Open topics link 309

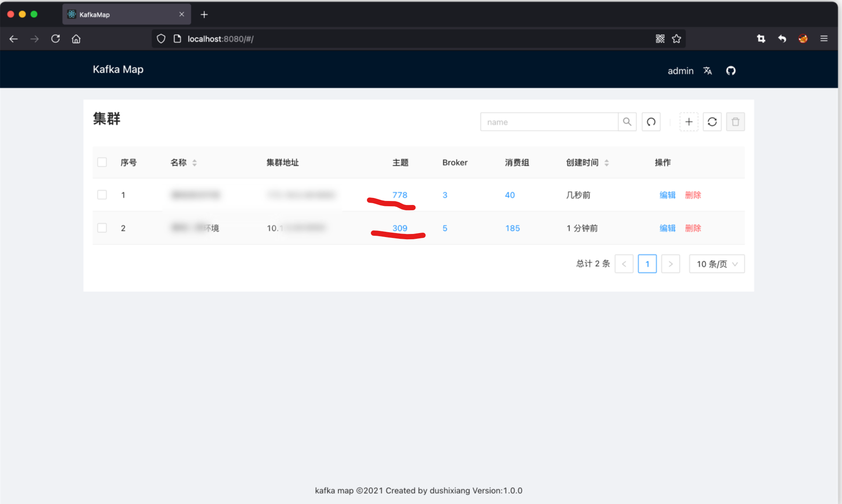400,228
